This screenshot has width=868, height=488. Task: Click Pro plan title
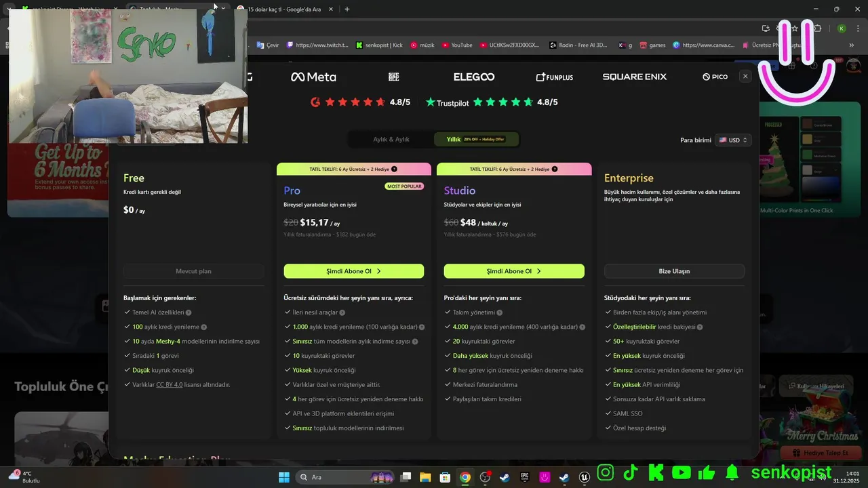click(292, 190)
